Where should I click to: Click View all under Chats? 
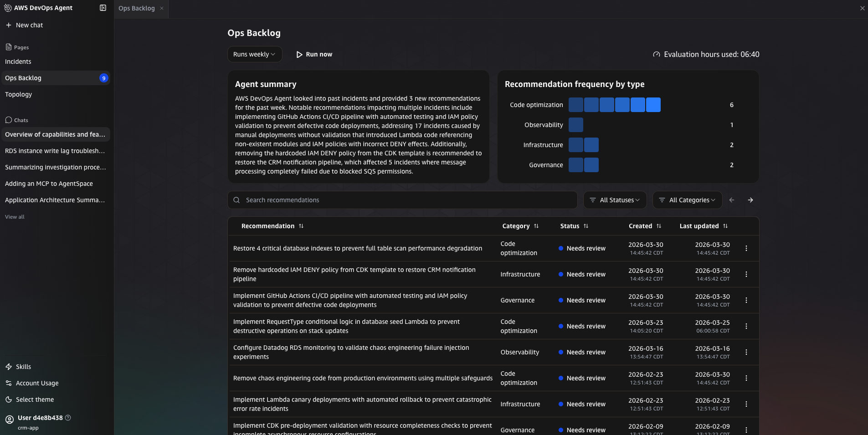tap(14, 216)
